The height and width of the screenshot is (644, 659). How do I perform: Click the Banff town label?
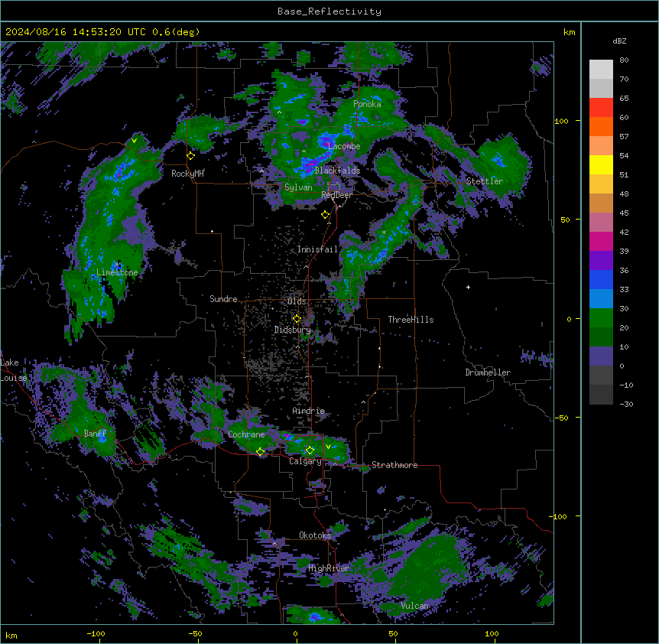(95, 434)
